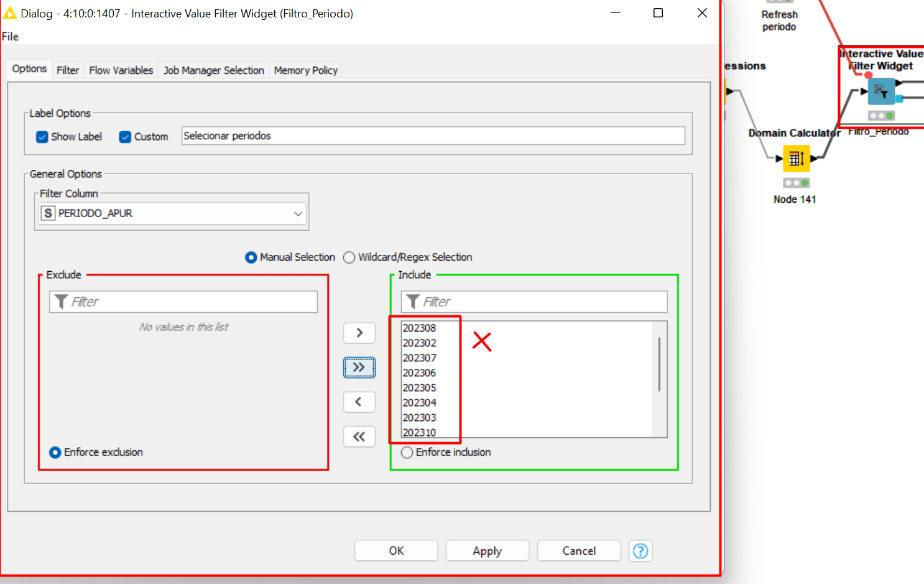Select value 202308 in Include list
Screen dimensions: 924x584
(420, 328)
